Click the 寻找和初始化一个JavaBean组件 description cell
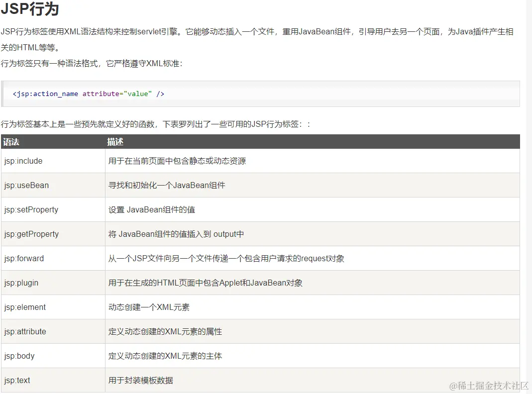Viewport: 532px width, 394px height. 171,185
